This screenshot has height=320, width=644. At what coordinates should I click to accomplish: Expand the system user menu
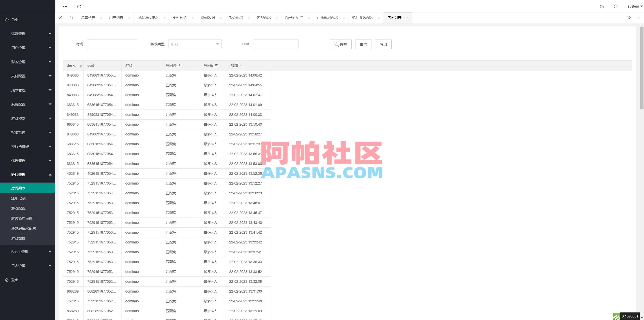[634, 6]
